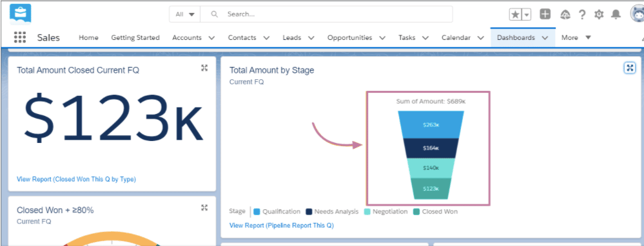Click the Total Amount by Stage title
Screen dimensions: 644x246
coord(272,70)
